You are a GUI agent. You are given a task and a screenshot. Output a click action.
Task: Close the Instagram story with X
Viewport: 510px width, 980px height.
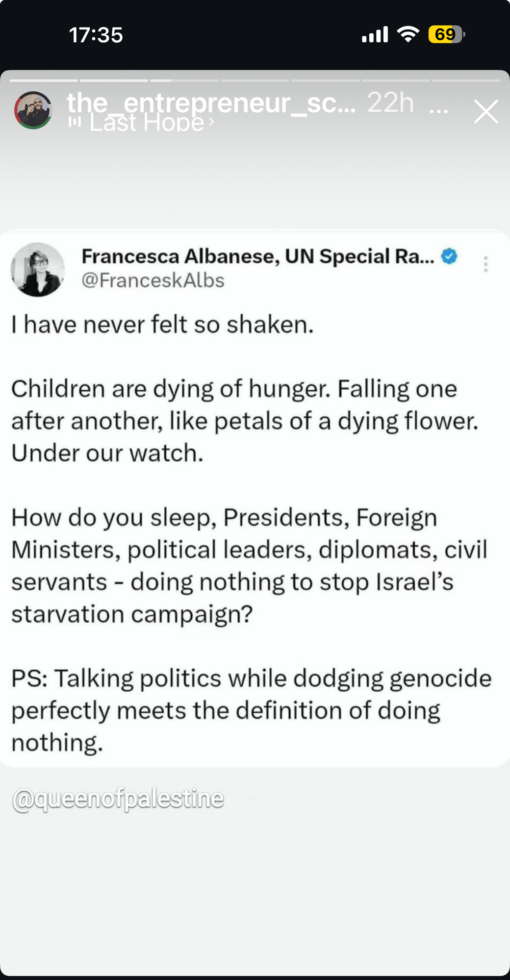coord(485,111)
